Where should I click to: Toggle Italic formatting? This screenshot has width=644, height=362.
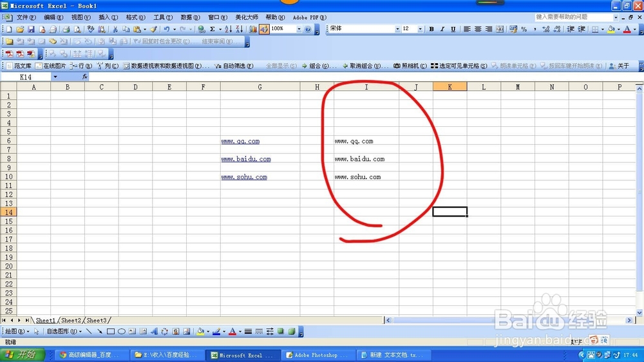click(x=442, y=29)
